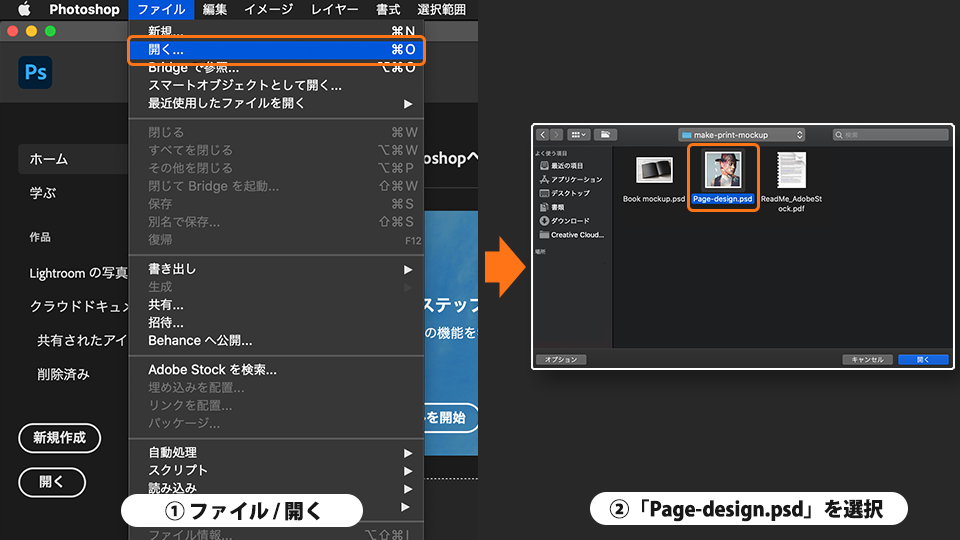Open the Photoshop application menu
Screen dimensions: 960x540
coord(84,9)
